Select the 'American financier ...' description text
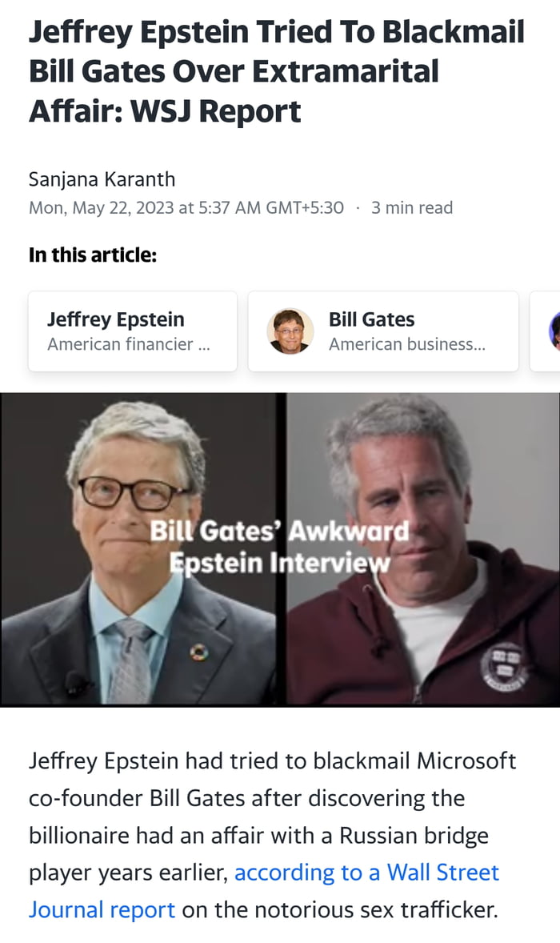This screenshot has width=560, height=943. (129, 344)
